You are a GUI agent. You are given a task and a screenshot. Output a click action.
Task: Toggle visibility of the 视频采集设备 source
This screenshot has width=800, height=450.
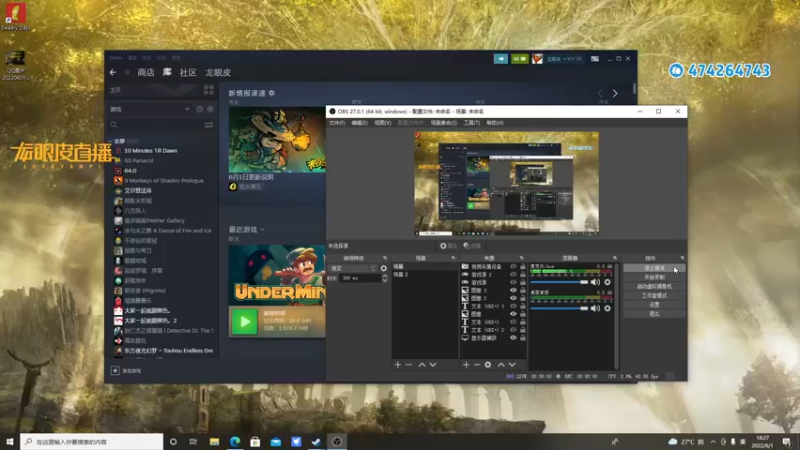[x=513, y=266]
